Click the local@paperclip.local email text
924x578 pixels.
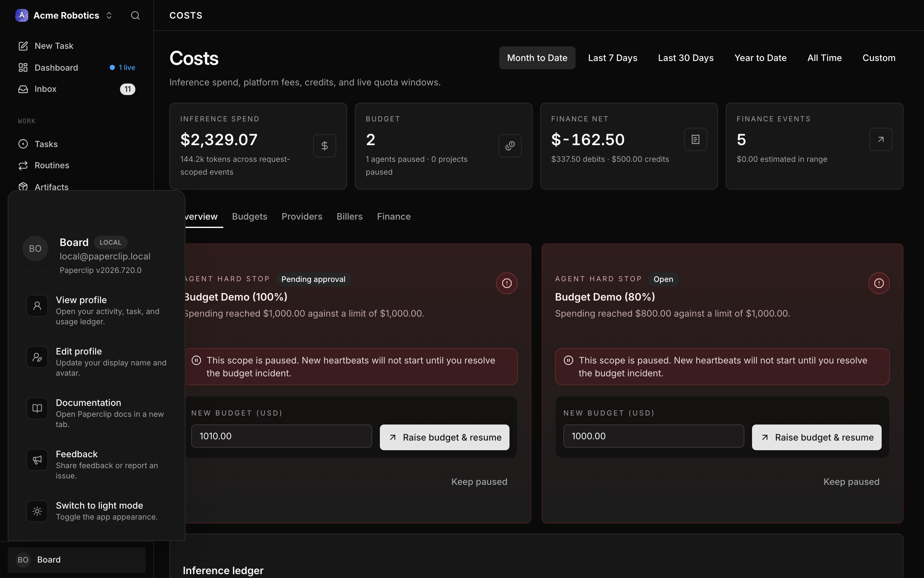[x=105, y=257]
